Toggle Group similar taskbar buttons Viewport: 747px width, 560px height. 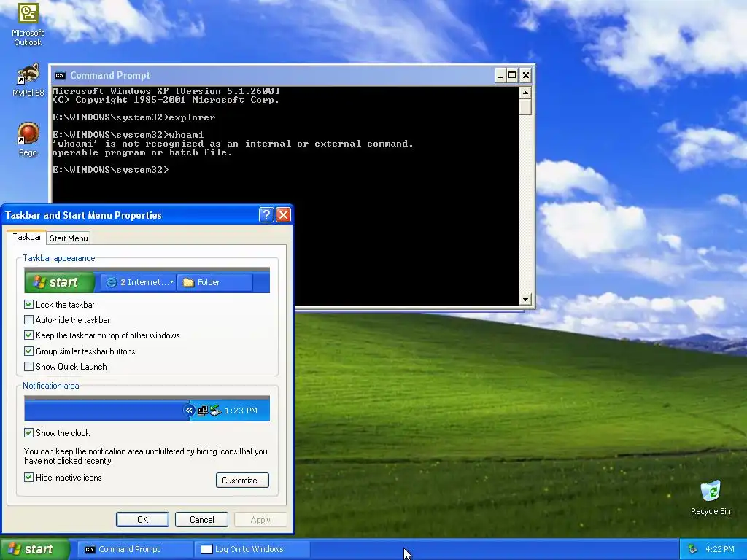(x=28, y=351)
